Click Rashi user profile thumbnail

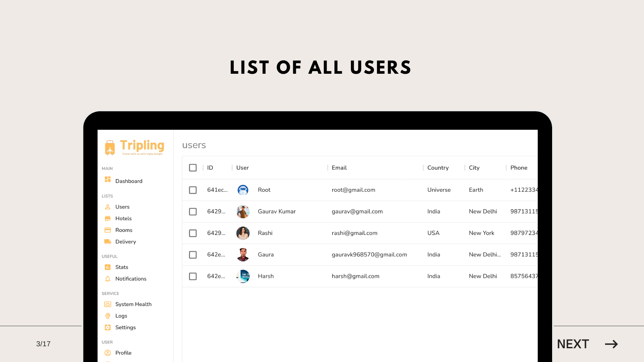pyautogui.click(x=243, y=233)
